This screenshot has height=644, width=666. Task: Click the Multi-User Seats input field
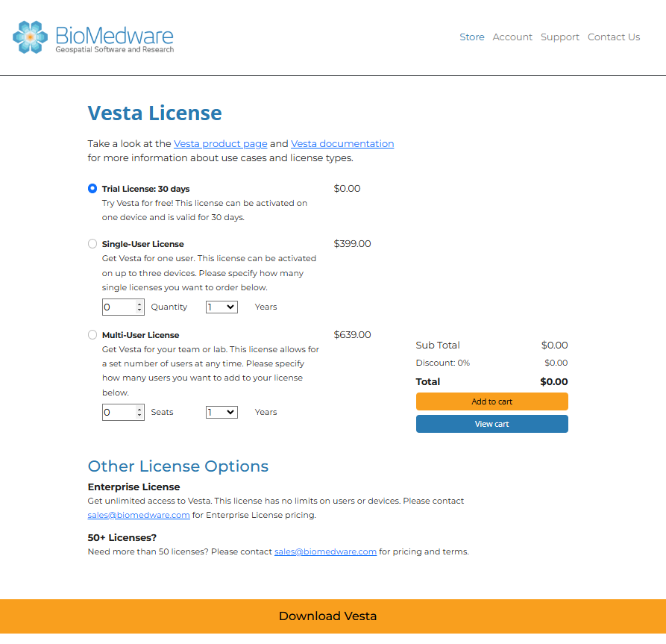point(123,412)
